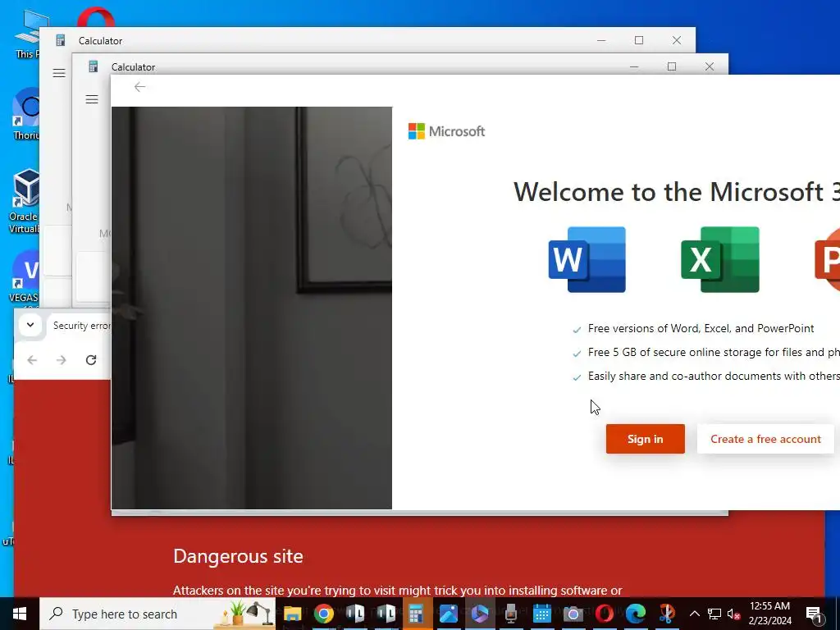Click the rear Calculator window title text
The height and width of the screenshot is (630, 840).
[x=100, y=41]
